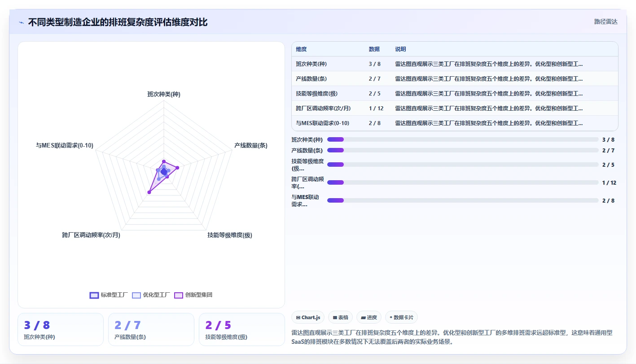The height and width of the screenshot is (364, 636).
Task: Click the 3 / 8 value beside 班次种类 bar
Action: tap(608, 139)
